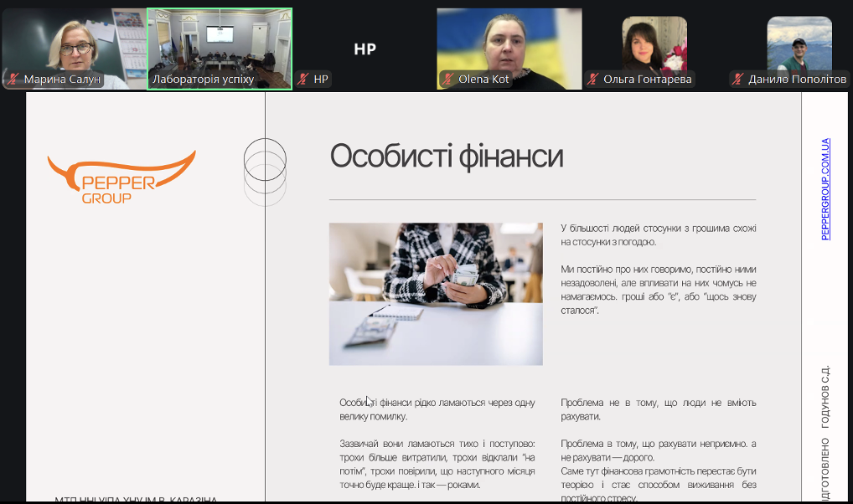Select Марина Салун's video thumbnail
The width and height of the screenshot is (853, 504).
click(74, 42)
